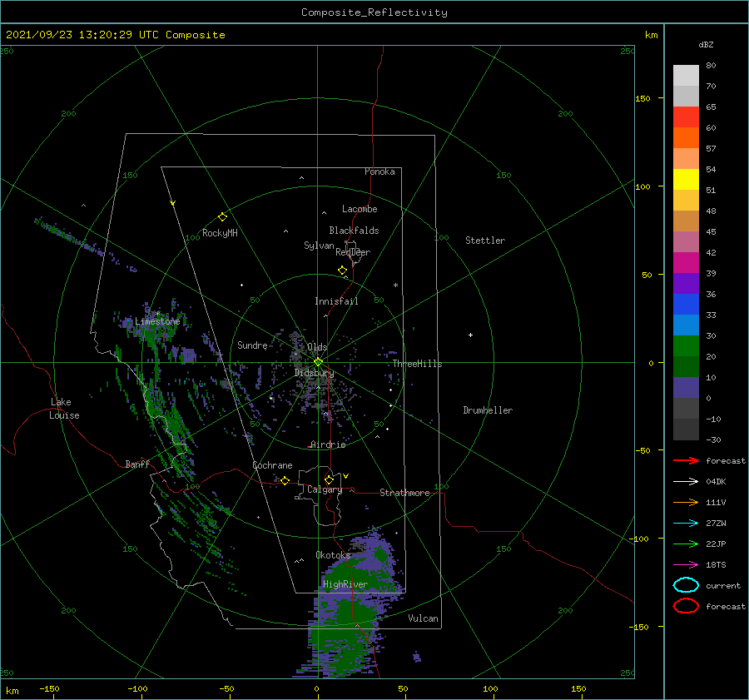The height and width of the screenshot is (700, 749).
Task: Click the white plus marker near Drumheller
Action: tap(470, 335)
